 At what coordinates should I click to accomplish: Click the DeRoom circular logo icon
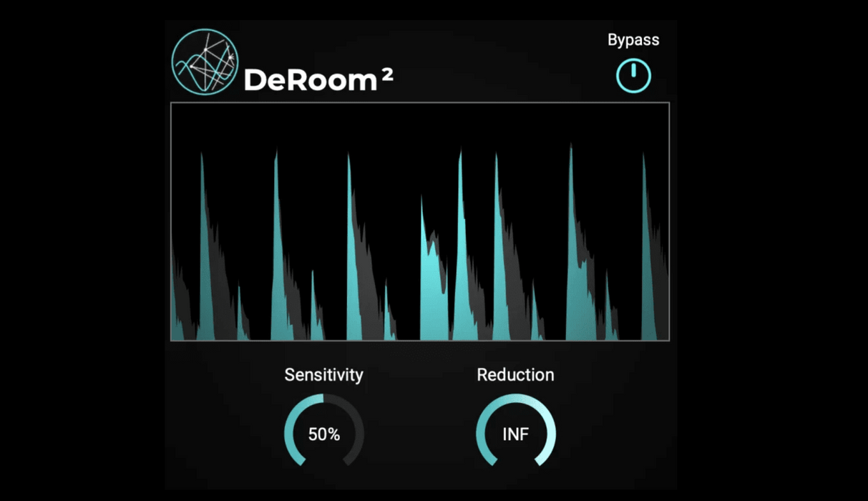click(x=205, y=62)
